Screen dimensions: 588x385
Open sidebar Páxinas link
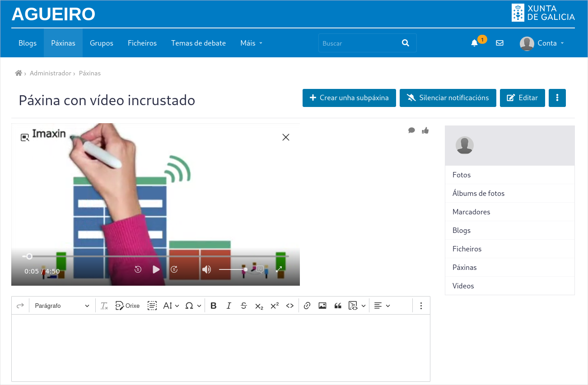tap(510, 267)
